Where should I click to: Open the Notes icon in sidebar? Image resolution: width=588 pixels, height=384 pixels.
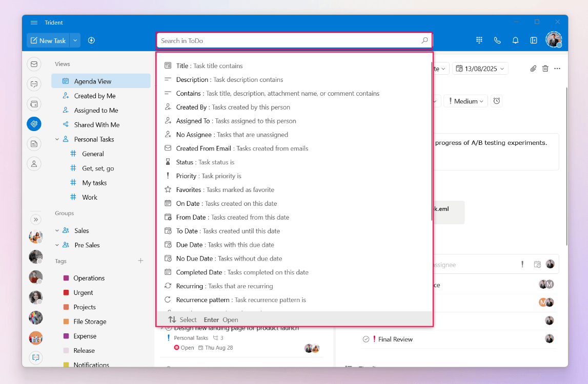click(34, 144)
